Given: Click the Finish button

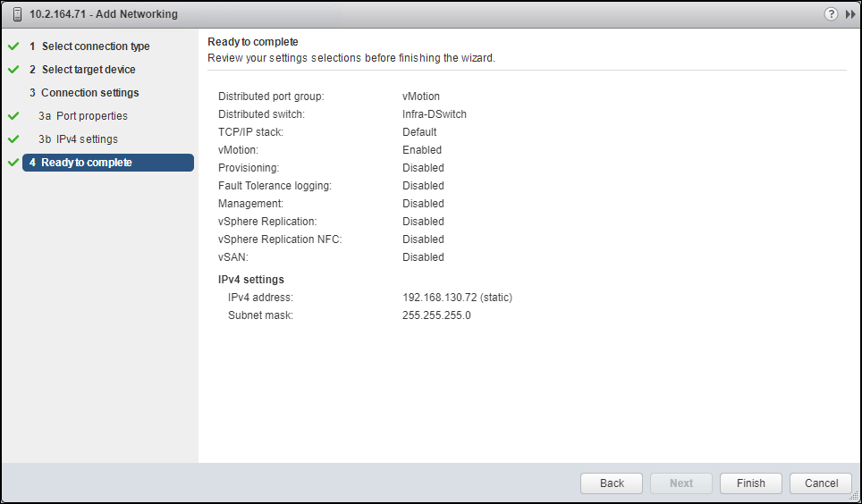Looking at the screenshot, I should [751, 483].
